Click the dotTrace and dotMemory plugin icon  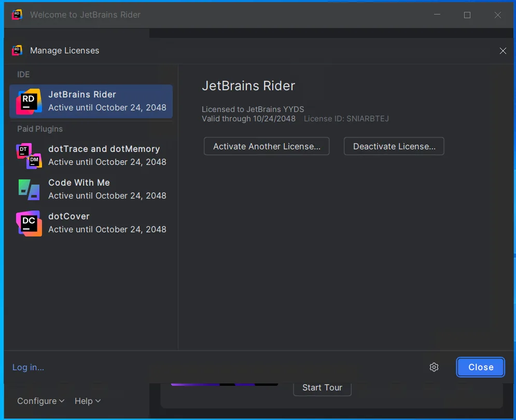click(x=29, y=156)
